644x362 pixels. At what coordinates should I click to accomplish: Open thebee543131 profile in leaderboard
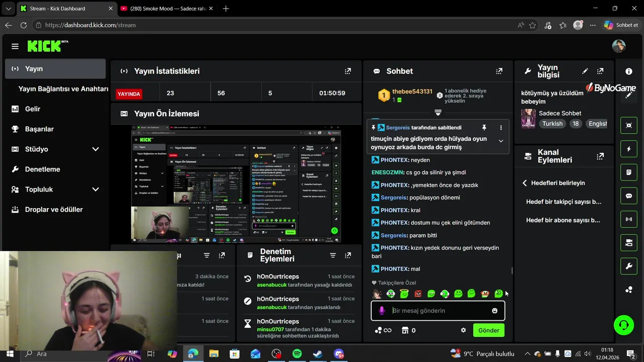click(x=412, y=92)
